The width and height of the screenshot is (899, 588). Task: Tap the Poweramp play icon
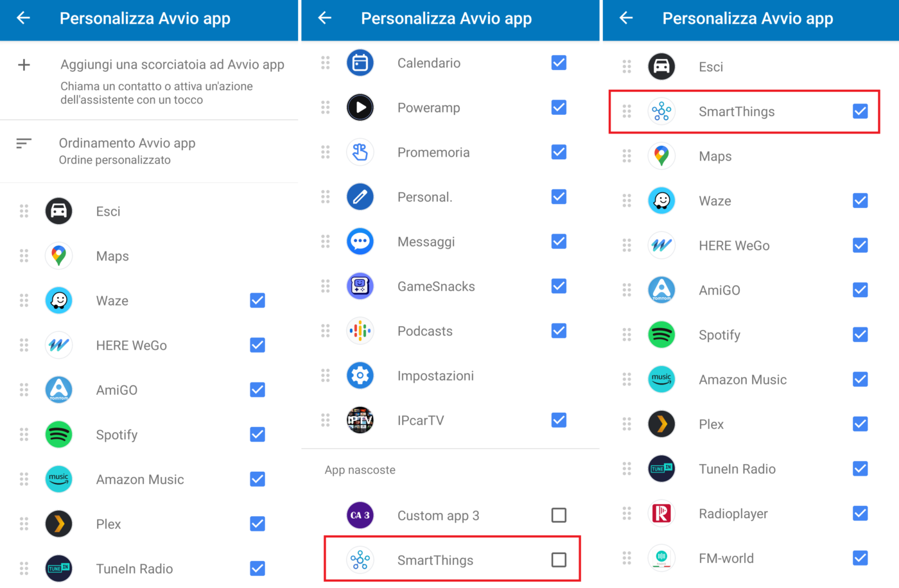click(360, 108)
